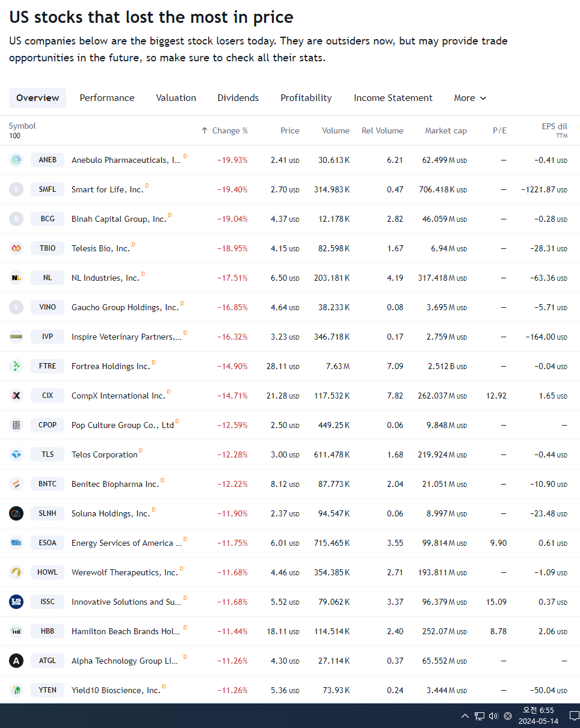Image resolution: width=580 pixels, height=728 pixels.
Task: Open the taskbar network icon
Action: tap(480, 715)
